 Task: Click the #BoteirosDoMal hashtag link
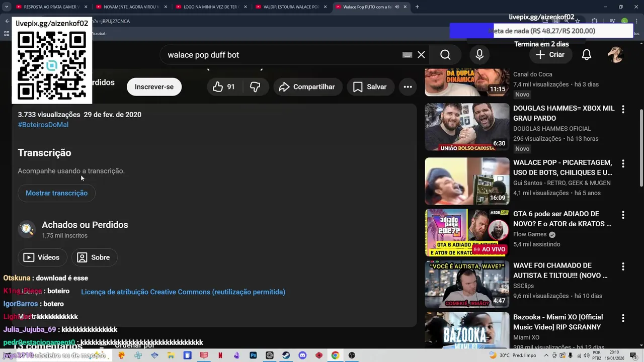tap(43, 125)
